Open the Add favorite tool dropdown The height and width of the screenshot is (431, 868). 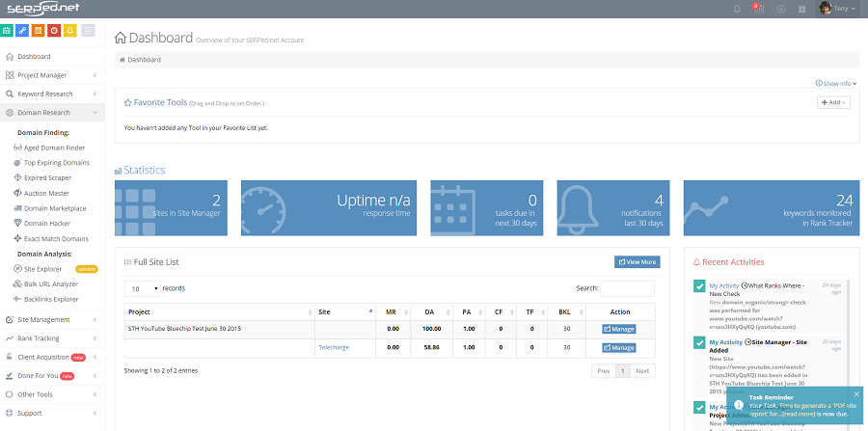point(833,102)
